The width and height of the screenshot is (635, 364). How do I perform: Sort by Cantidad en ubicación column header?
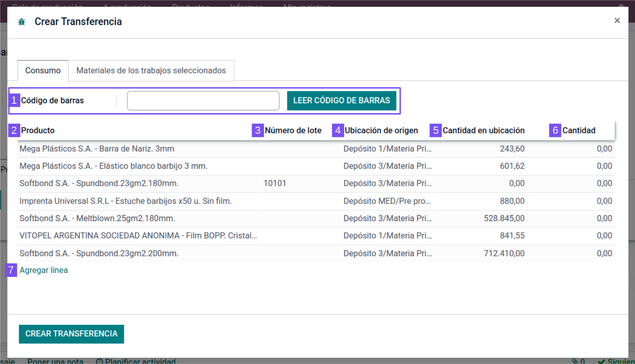[483, 131]
